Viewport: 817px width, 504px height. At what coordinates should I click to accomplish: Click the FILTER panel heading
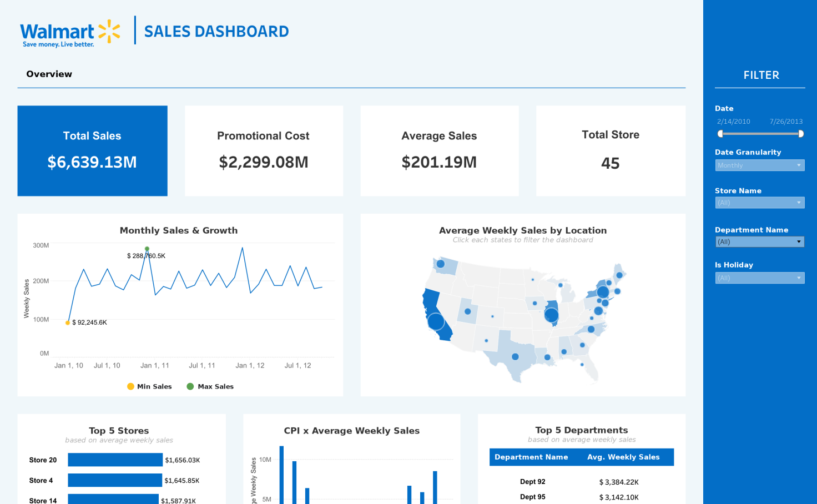pyautogui.click(x=761, y=75)
